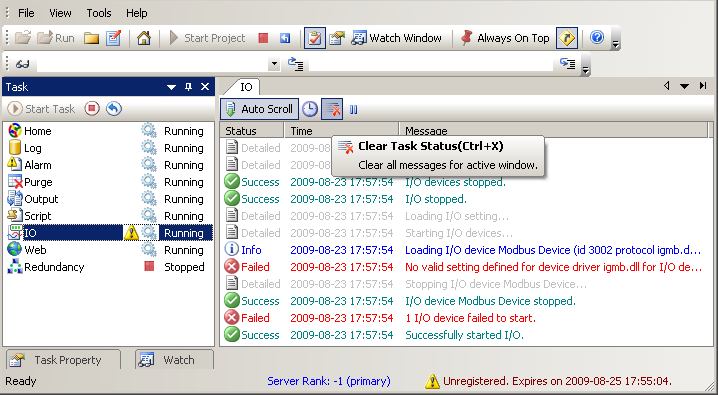Viewport: 718px width, 395px height.
Task: Select the 'I/O devices stopped.' message
Action: (456, 182)
